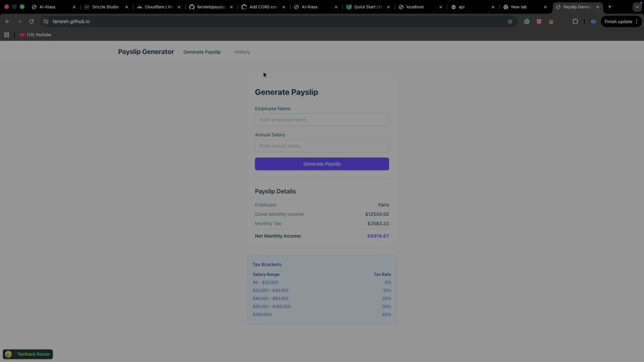Image resolution: width=644 pixels, height=362 pixels.
Task: Close the Quick Start tab
Action: (x=388, y=7)
